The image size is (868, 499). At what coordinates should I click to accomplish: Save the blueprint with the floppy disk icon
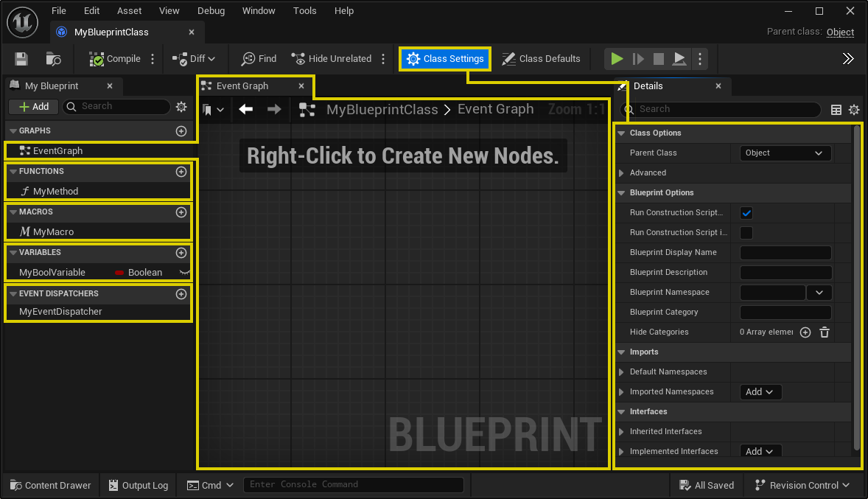(21, 59)
